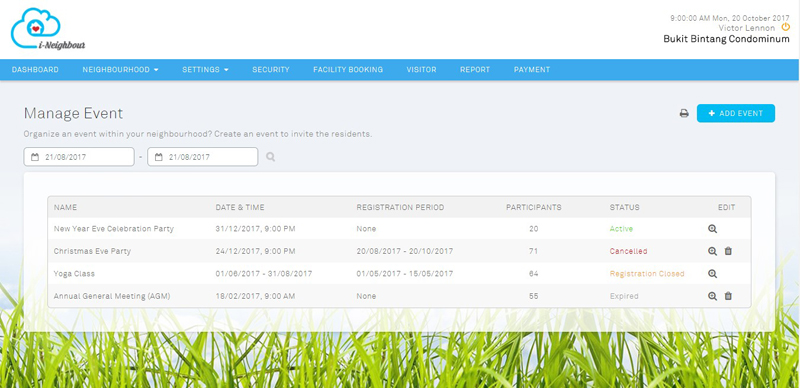The height and width of the screenshot is (388, 800).
Task: Click the i-Neighbour cloud logo
Action: (48, 29)
